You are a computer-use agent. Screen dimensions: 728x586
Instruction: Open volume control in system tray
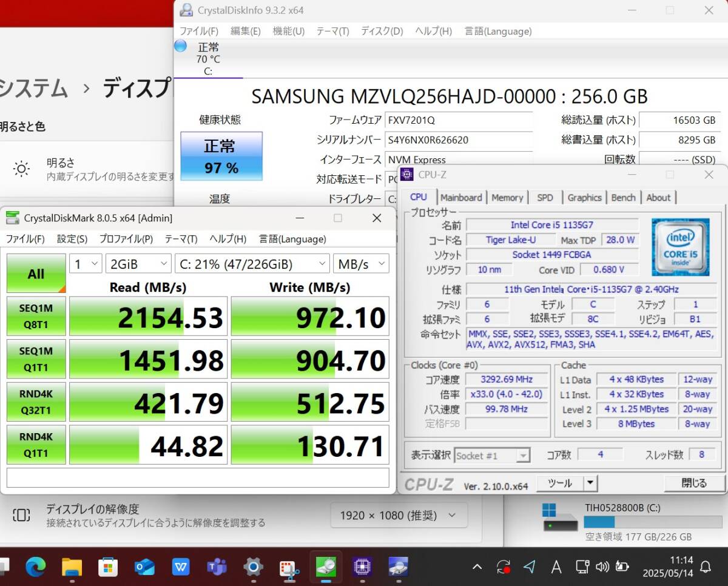tap(602, 567)
